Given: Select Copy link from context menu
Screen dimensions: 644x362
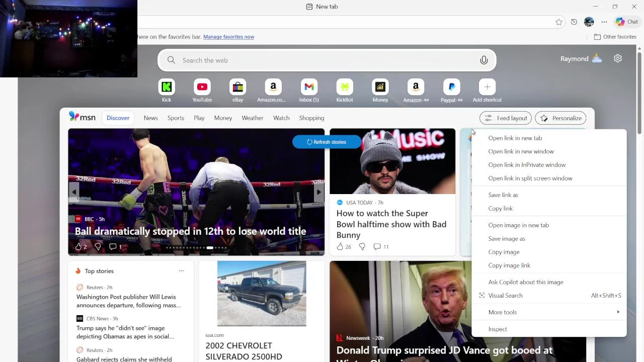Looking at the screenshot, I should tap(549, 208).
